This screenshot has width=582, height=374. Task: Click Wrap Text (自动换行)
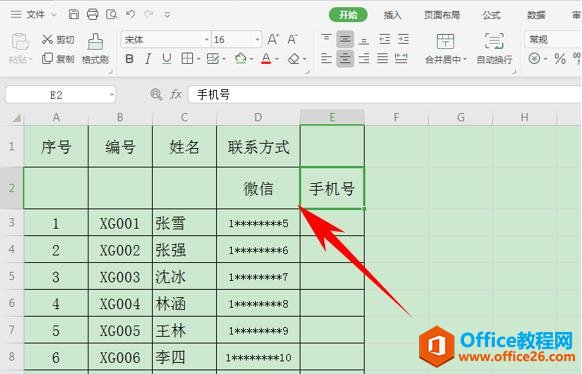tap(494, 48)
